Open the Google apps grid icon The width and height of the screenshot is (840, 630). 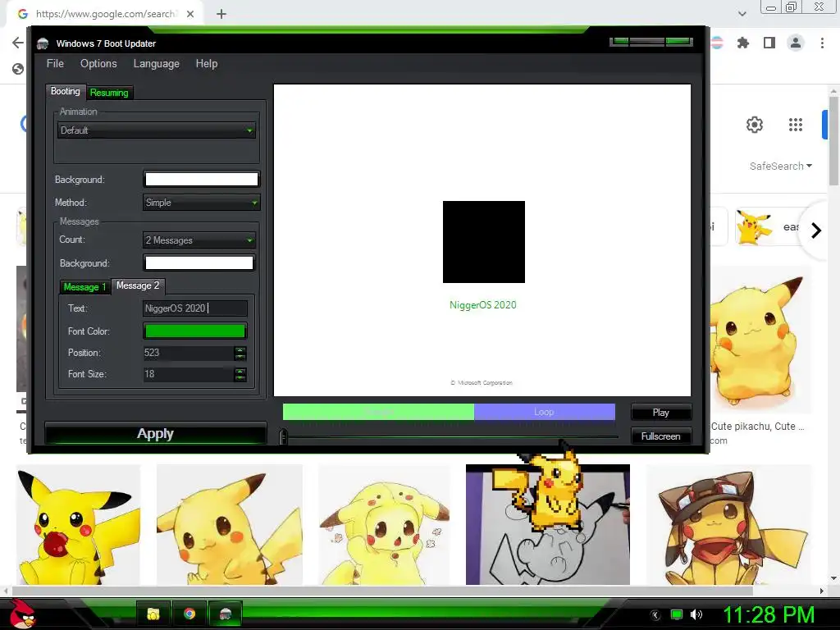tap(796, 125)
